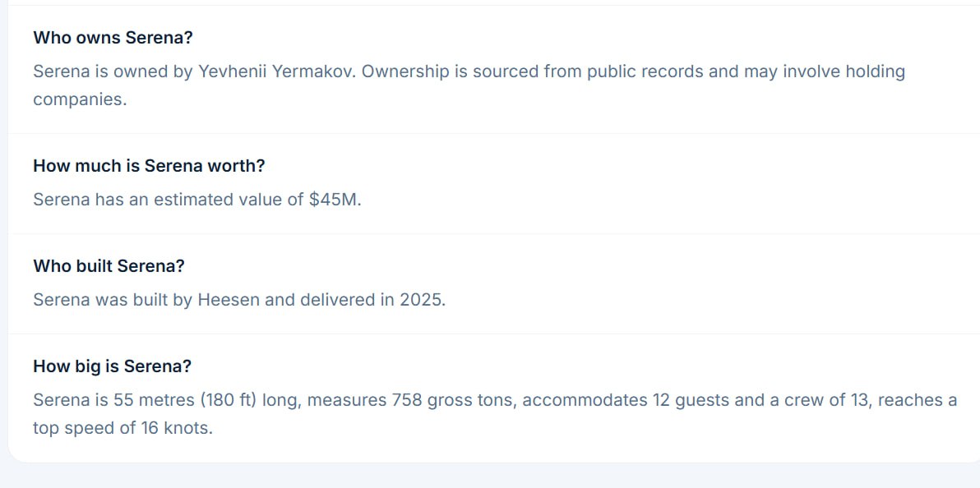980x488 pixels.
Task: Select the 'How much is Serena worth?' question
Action: pos(149,166)
